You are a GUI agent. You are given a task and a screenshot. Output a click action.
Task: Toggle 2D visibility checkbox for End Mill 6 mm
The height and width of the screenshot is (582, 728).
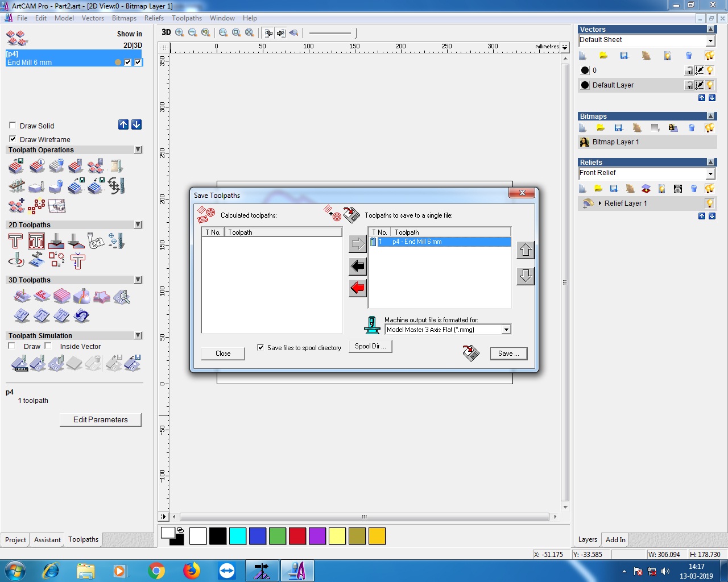point(127,62)
